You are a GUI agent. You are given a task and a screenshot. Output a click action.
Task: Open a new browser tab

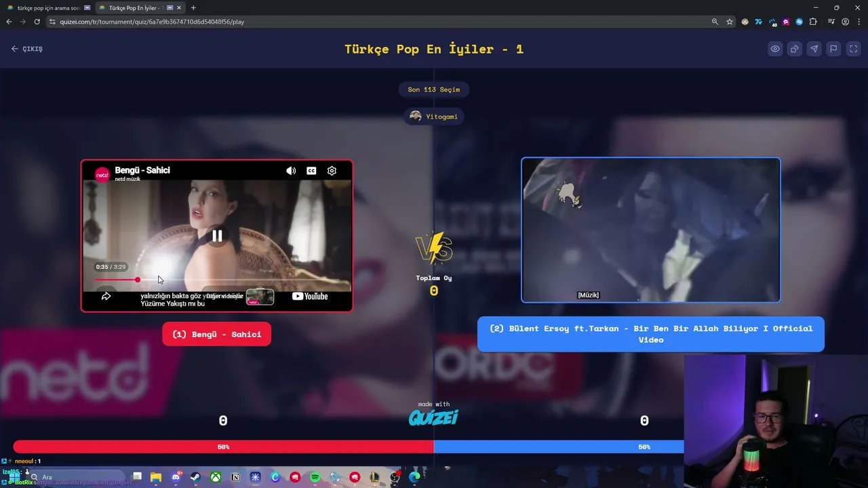point(193,8)
